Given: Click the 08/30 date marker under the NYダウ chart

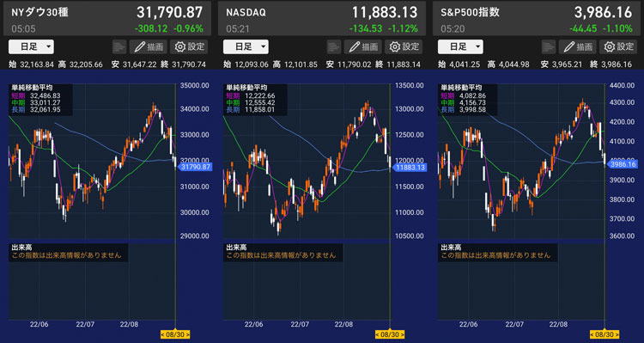Looking at the screenshot, I should (x=175, y=334).
